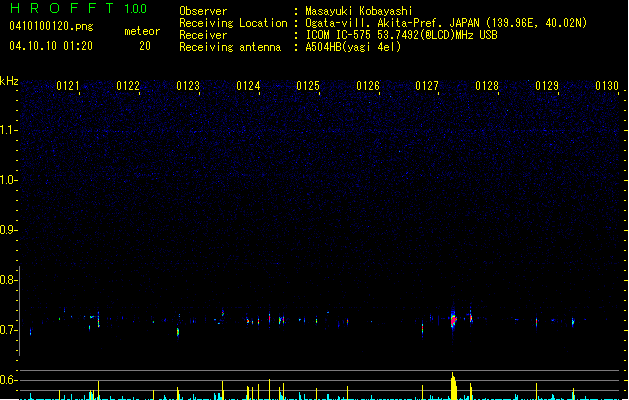Viewport: 629px width, 400px height.
Task: Click the 'Receiver' field label
Action: pos(203,35)
